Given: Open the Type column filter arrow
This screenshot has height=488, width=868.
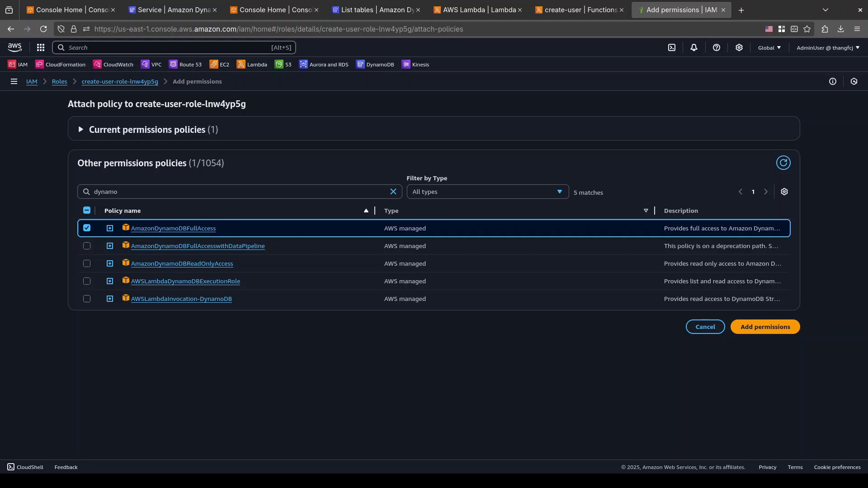Looking at the screenshot, I should coord(646,211).
